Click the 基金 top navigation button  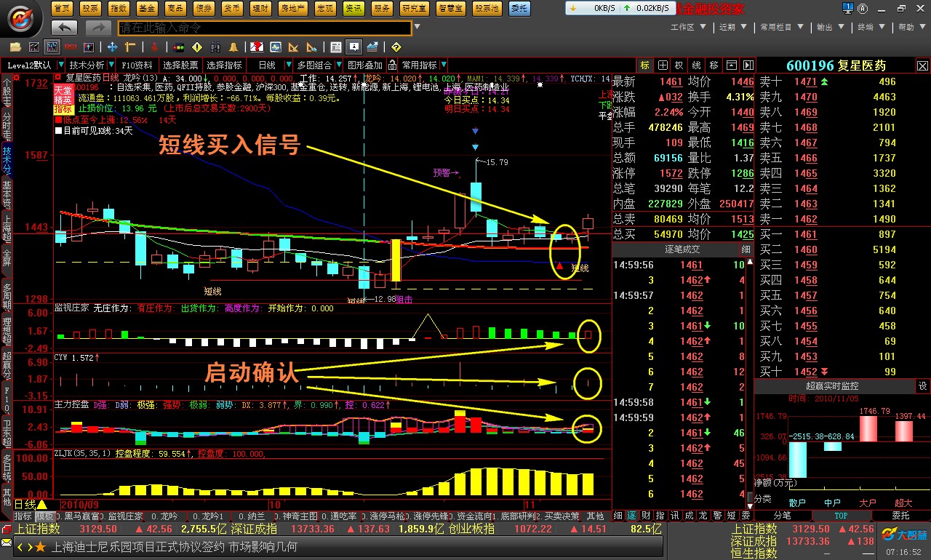coord(145,8)
